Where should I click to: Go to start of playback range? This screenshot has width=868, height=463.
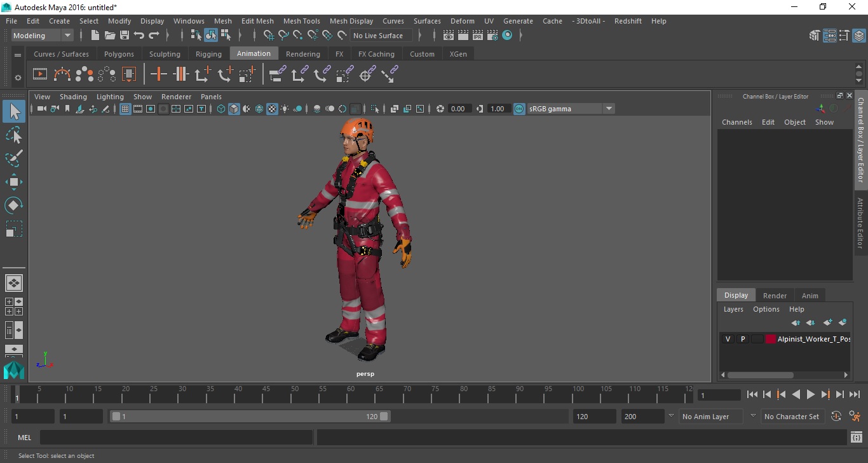click(752, 394)
